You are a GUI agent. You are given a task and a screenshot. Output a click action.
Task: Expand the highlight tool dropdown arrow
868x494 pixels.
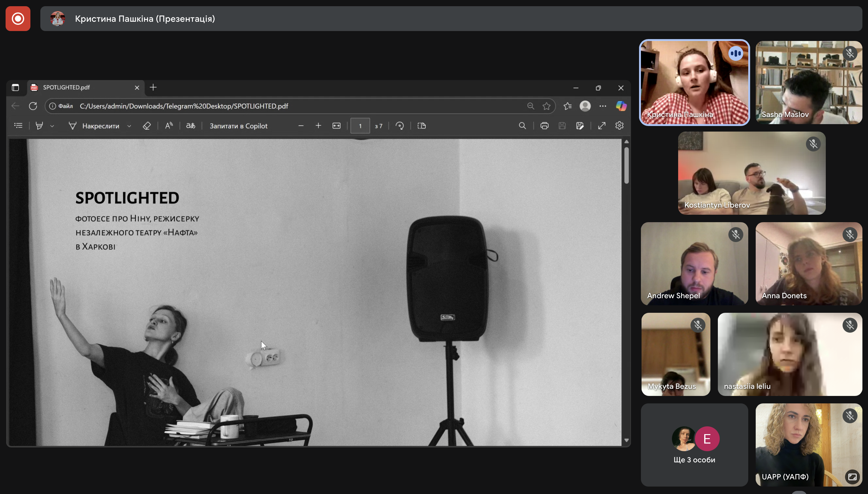point(52,126)
